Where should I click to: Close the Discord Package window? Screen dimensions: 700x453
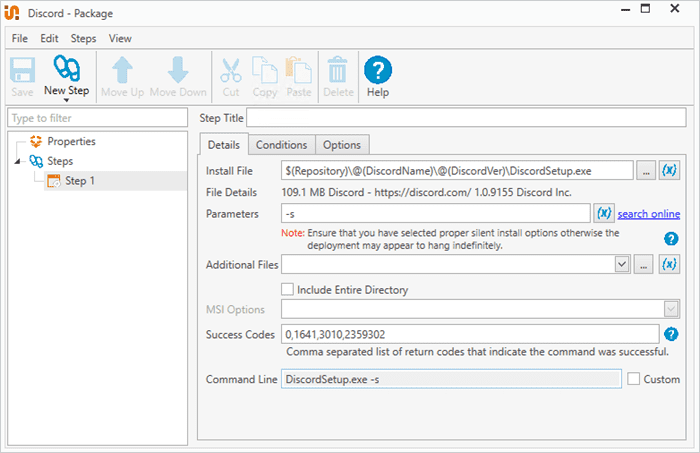coord(675,8)
